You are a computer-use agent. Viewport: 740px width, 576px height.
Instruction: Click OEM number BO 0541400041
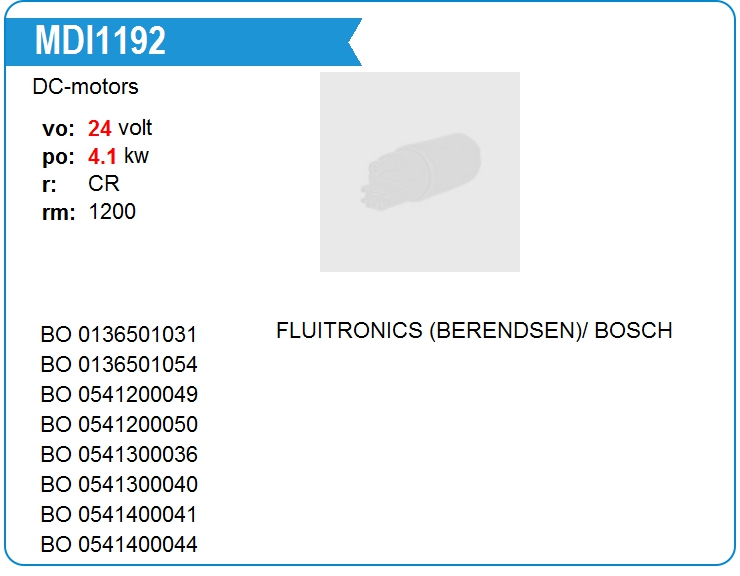click(x=119, y=514)
